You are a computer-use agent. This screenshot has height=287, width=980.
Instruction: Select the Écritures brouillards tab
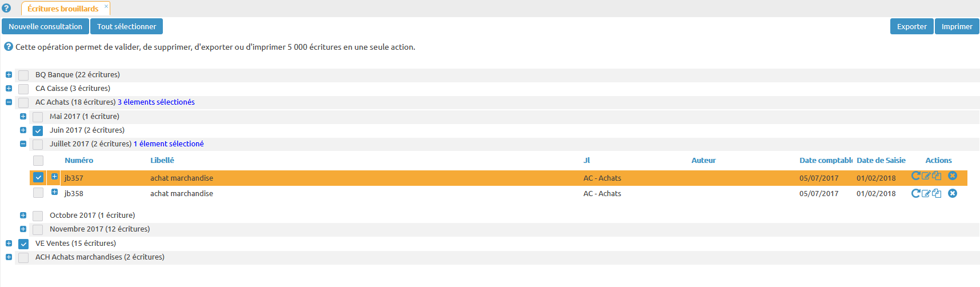(63, 9)
